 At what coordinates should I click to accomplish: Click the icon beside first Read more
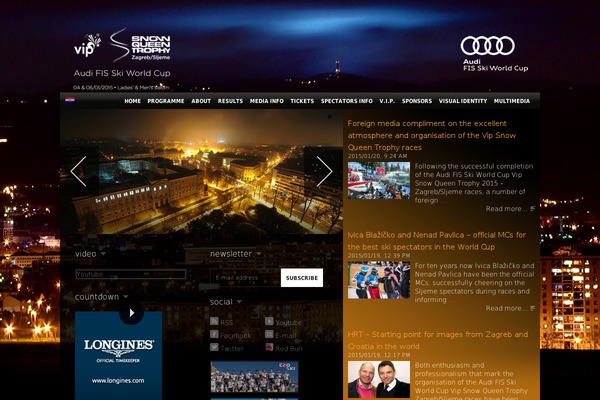(x=532, y=209)
